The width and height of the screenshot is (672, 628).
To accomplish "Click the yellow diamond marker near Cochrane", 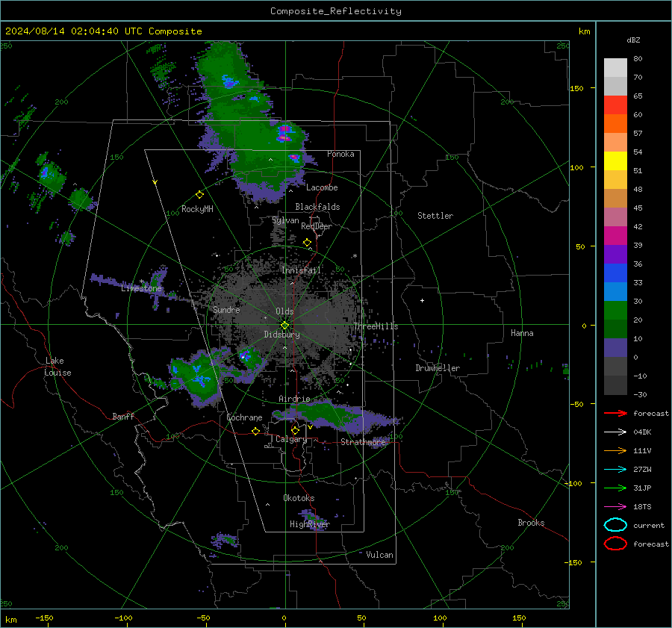I will click(255, 431).
